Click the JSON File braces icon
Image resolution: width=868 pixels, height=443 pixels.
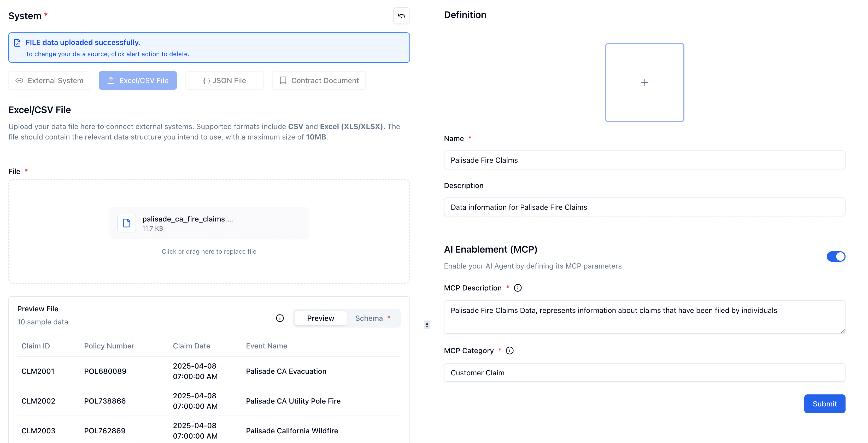pos(206,80)
